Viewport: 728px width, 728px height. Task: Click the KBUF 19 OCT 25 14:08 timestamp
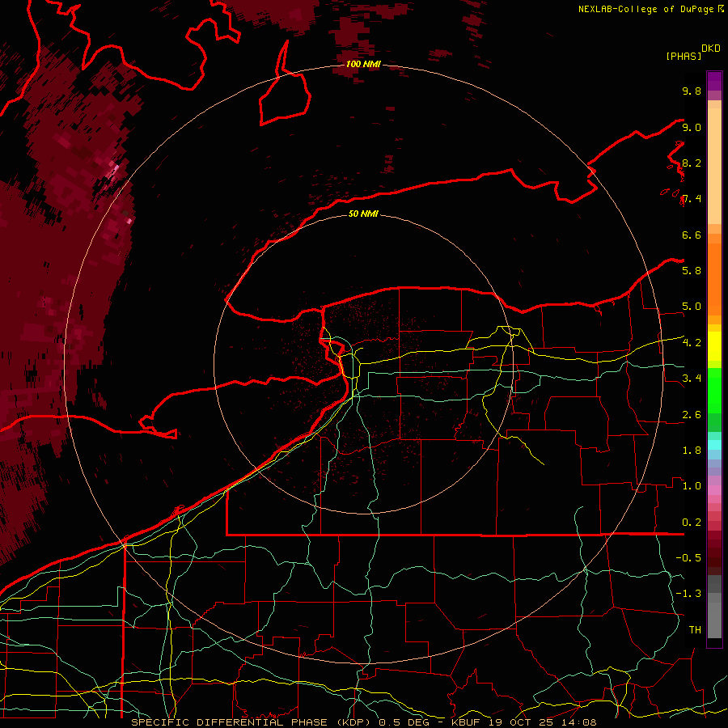pos(523,722)
